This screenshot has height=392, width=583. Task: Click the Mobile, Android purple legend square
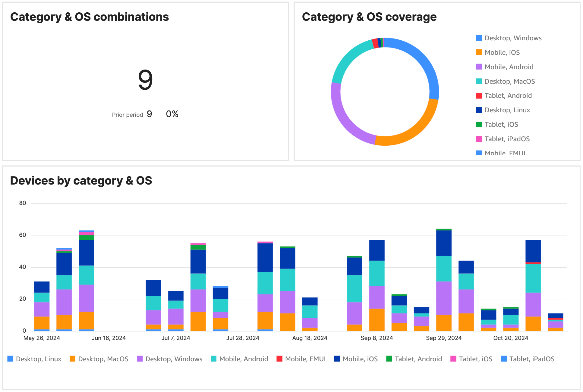pos(479,67)
